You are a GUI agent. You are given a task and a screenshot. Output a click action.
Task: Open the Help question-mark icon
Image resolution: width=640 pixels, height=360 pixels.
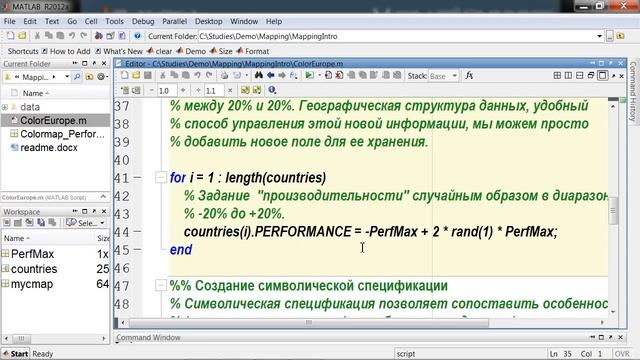137,36
